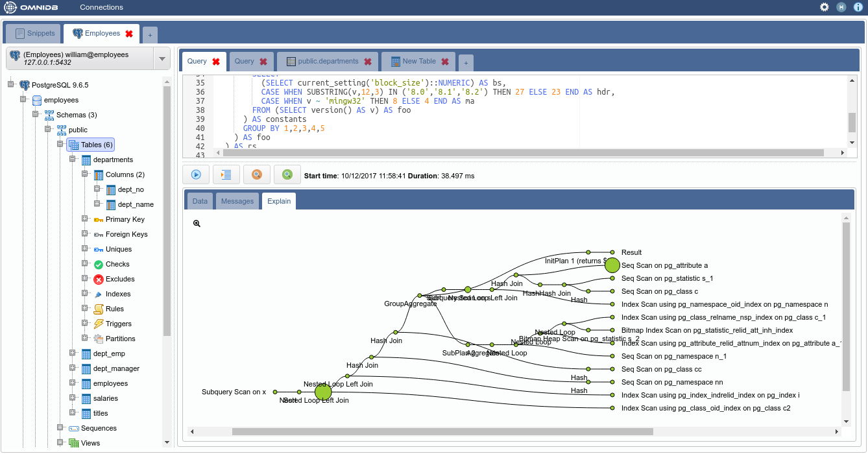Screen dimensions: 868x454
Task: Click 'Index Scan using pg_class_oid_index' plan label
Action: [706, 408]
